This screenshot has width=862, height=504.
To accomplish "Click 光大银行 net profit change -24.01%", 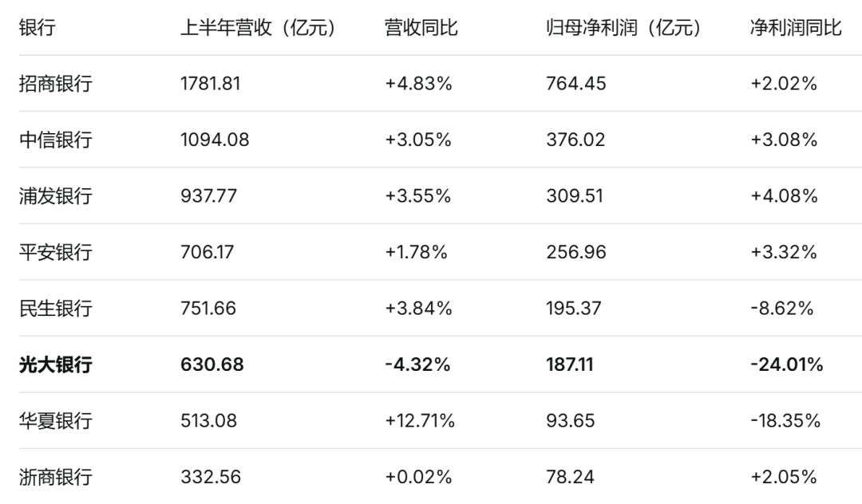I will pyautogui.click(x=787, y=364).
